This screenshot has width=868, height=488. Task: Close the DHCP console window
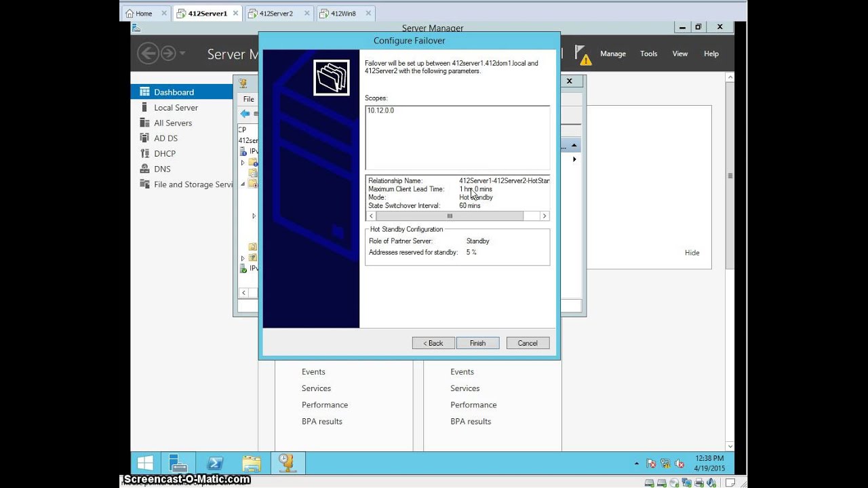(x=570, y=81)
